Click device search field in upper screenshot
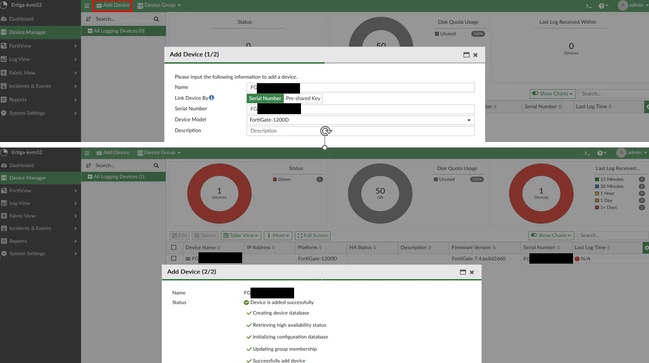649x363 pixels. [123, 19]
